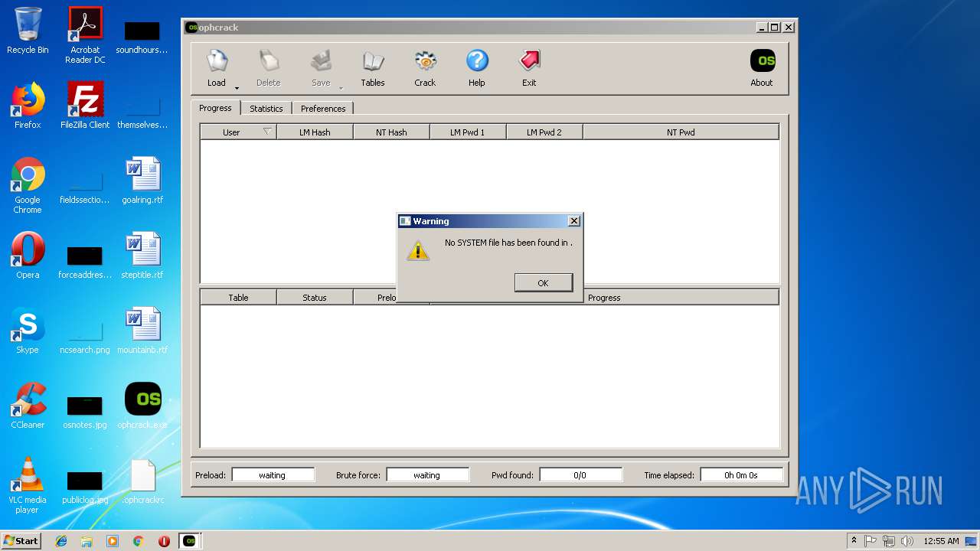Open the Firefox desktop shortcut
This screenshot has height=551, width=980.
pos(28,106)
